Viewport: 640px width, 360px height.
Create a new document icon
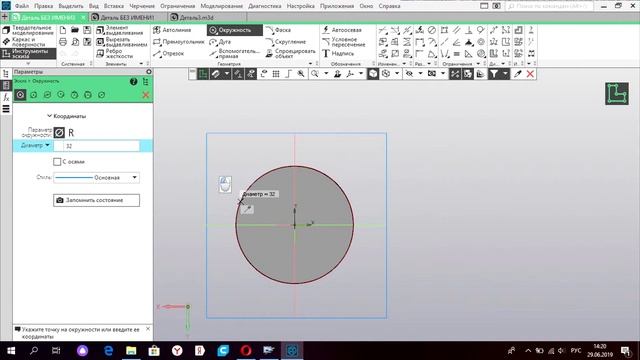(63, 30)
